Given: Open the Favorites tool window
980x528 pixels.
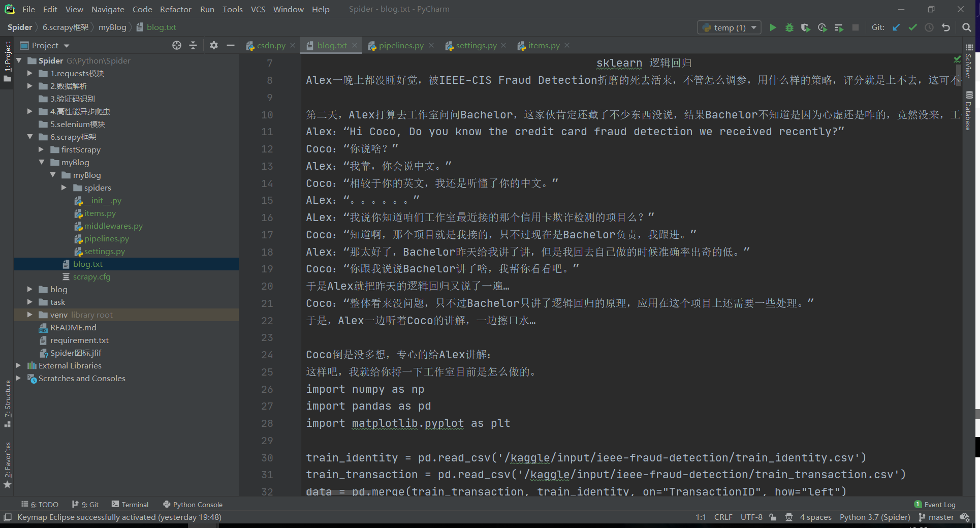Looking at the screenshot, I should tap(7, 465).
